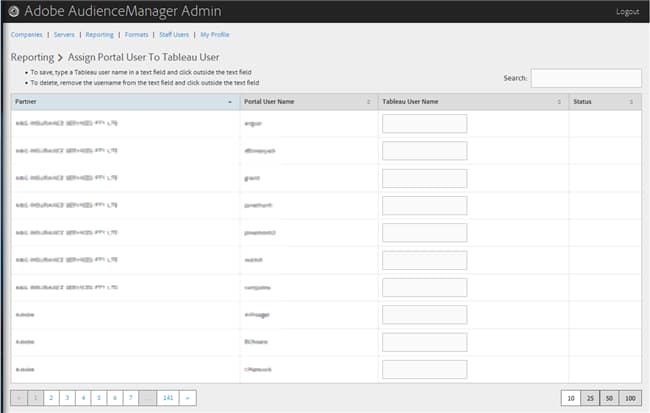Click Tableau User Name field in first row
Screen dimensions: 650x413
[424, 124]
